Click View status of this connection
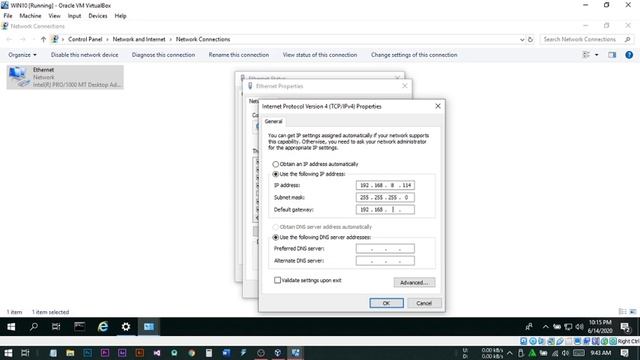The width and height of the screenshot is (640, 360). [320, 55]
